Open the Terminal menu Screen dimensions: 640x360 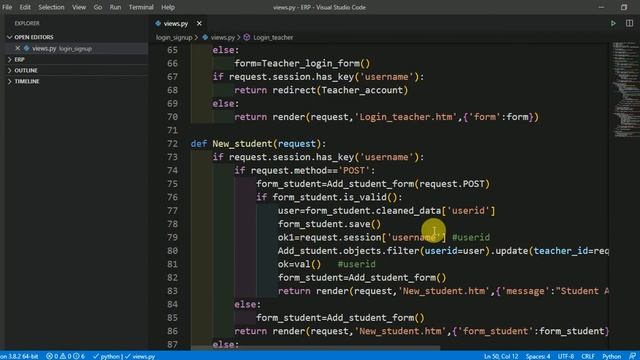point(141,7)
